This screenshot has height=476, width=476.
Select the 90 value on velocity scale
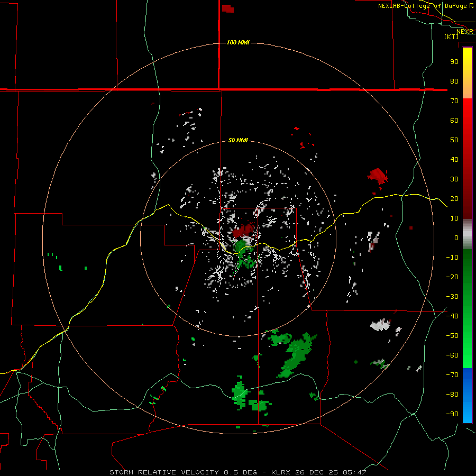click(454, 62)
